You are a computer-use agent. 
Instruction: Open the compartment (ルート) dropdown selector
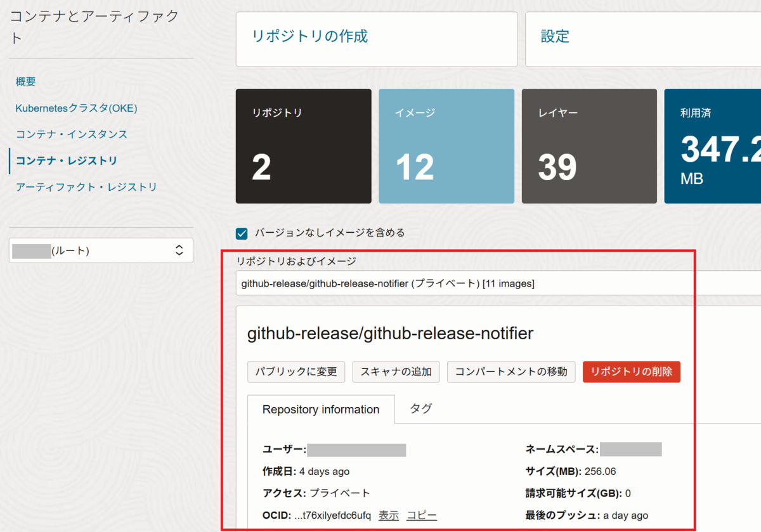pos(100,250)
